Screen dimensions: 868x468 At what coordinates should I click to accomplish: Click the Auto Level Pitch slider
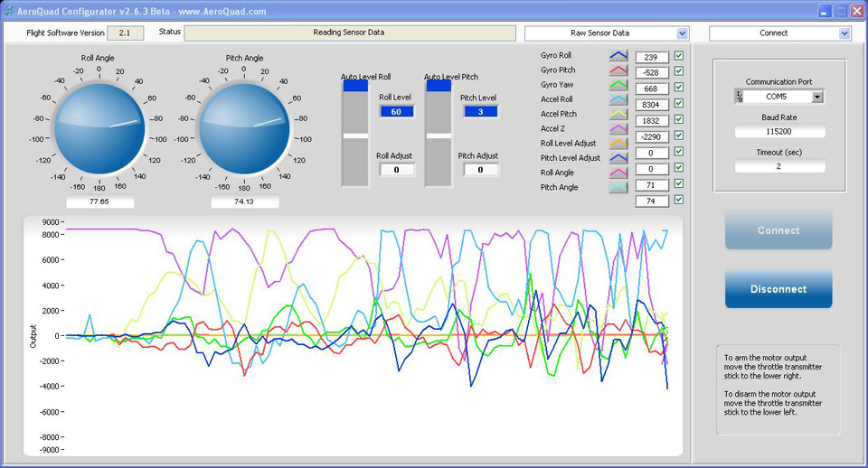click(x=439, y=136)
